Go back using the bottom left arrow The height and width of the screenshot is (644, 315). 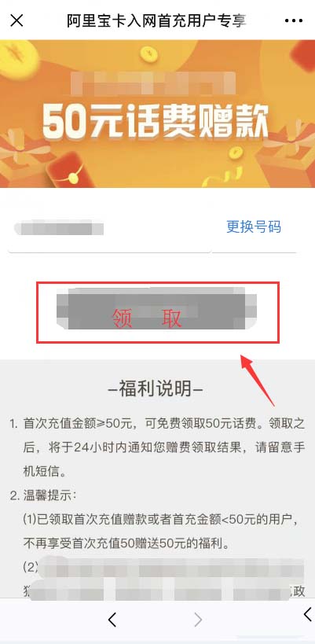[112, 620]
